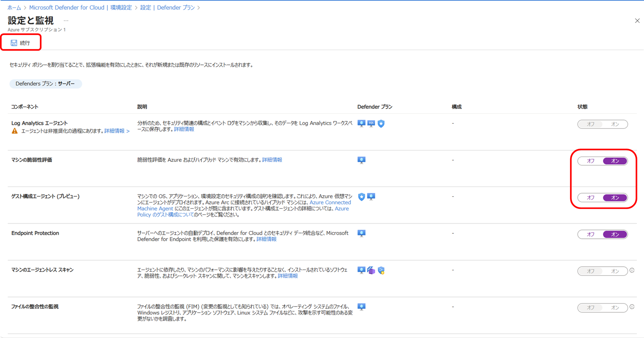Open Azure Policy のゲスト構成について link
This screenshot has width=644, height=338.
[243, 212]
